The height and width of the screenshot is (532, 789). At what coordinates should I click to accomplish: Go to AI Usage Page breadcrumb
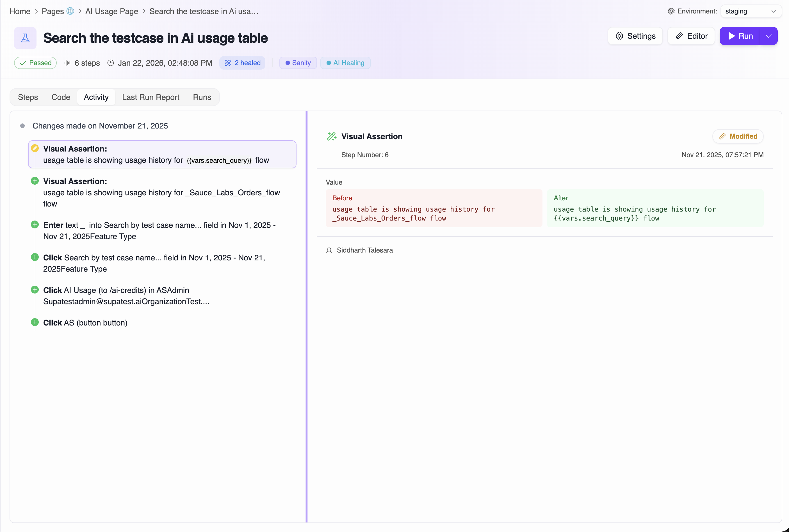(x=111, y=11)
